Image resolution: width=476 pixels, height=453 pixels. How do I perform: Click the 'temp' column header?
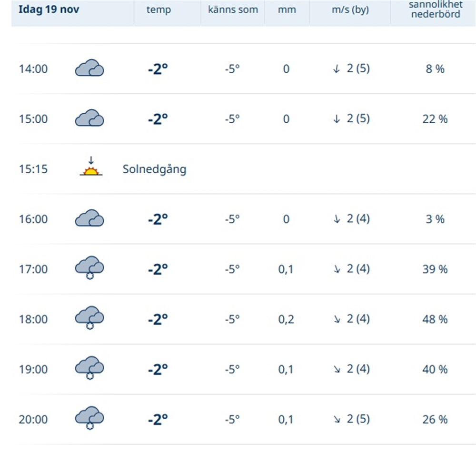click(159, 10)
